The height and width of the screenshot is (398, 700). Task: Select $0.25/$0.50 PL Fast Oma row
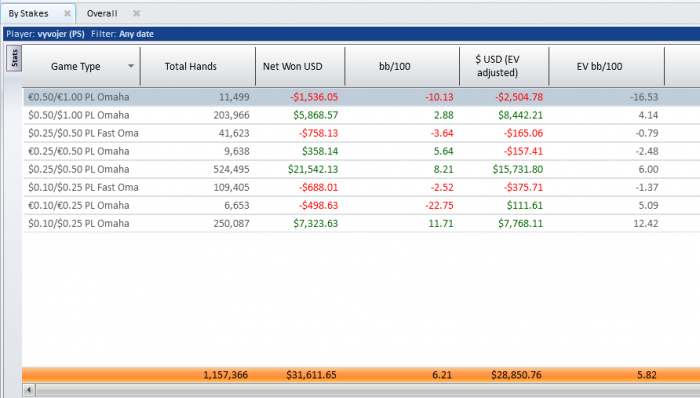362,133
